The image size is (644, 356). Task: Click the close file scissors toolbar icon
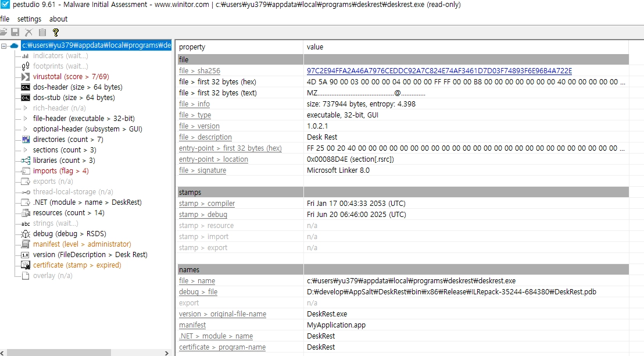click(28, 32)
